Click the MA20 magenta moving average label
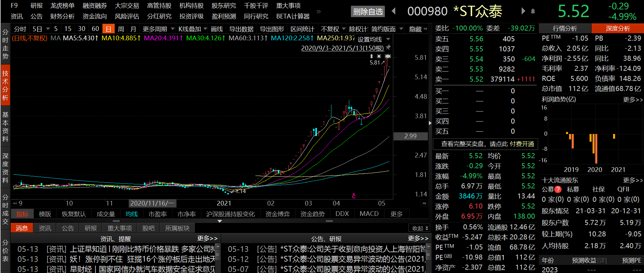This screenshot has height=273, width=644. 163,38
